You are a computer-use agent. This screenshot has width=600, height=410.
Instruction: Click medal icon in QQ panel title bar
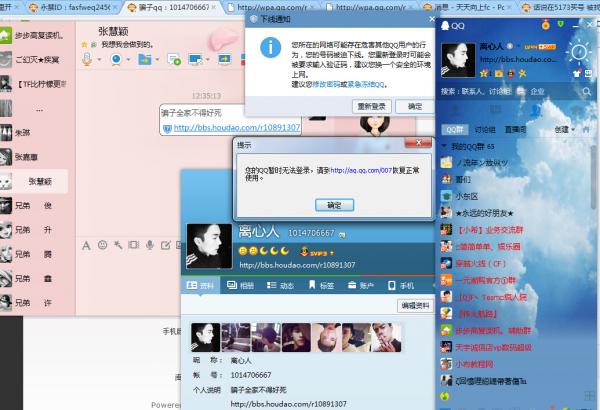pos(546,25)
